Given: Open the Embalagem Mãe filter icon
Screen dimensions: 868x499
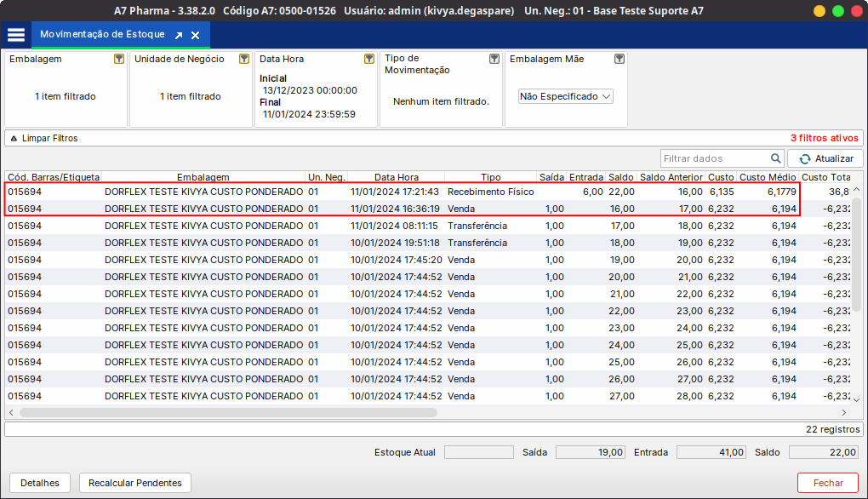Looking at the screenshot, I should [620, 60].
